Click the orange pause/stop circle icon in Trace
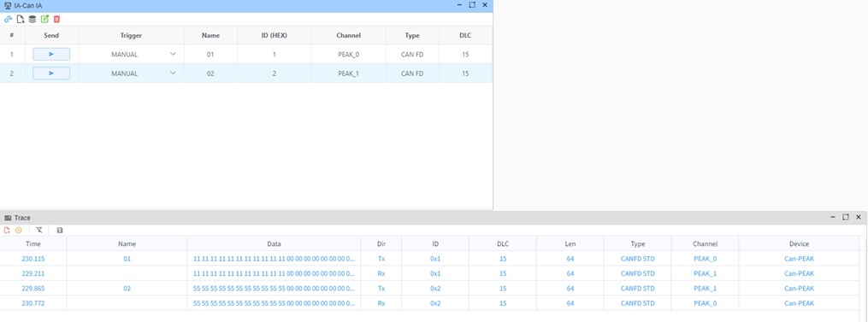Viewport: 868px width, 322px height. (x=19, y=230)
